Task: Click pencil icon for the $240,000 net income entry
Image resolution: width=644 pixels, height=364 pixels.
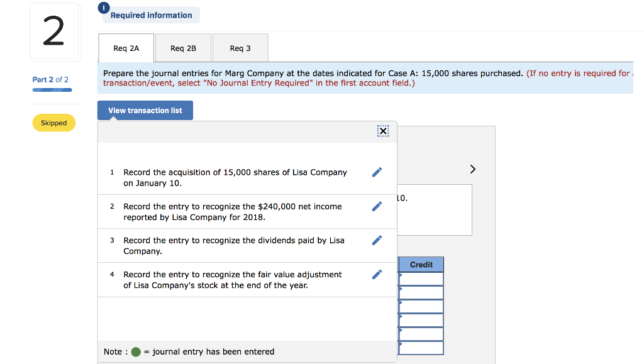Action: 377,206
